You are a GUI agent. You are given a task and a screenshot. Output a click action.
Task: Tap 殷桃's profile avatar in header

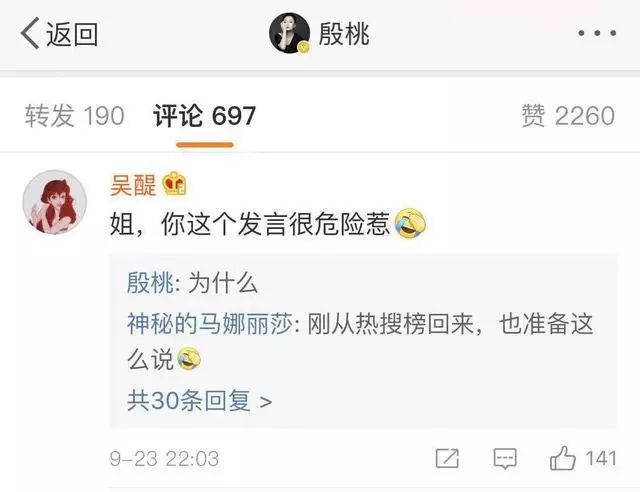pos(289,33)
